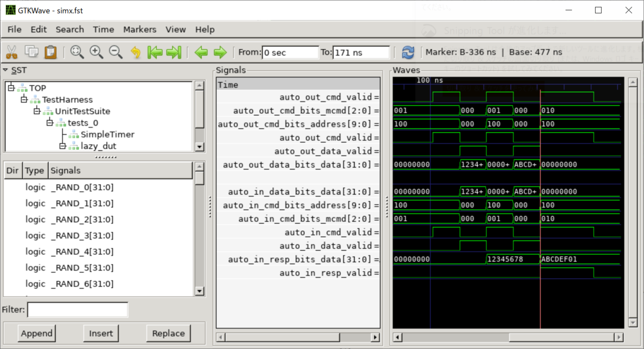The height and width of the screenshot is (349, 644).
Task: Click the From time input field
Action: [290, 52]
